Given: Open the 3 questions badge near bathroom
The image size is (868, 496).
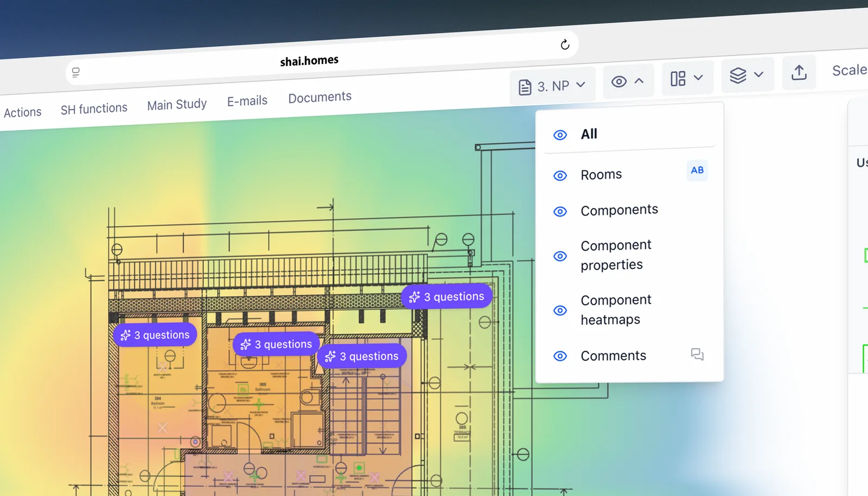Looking at the screenshot, I should (276, 344).
